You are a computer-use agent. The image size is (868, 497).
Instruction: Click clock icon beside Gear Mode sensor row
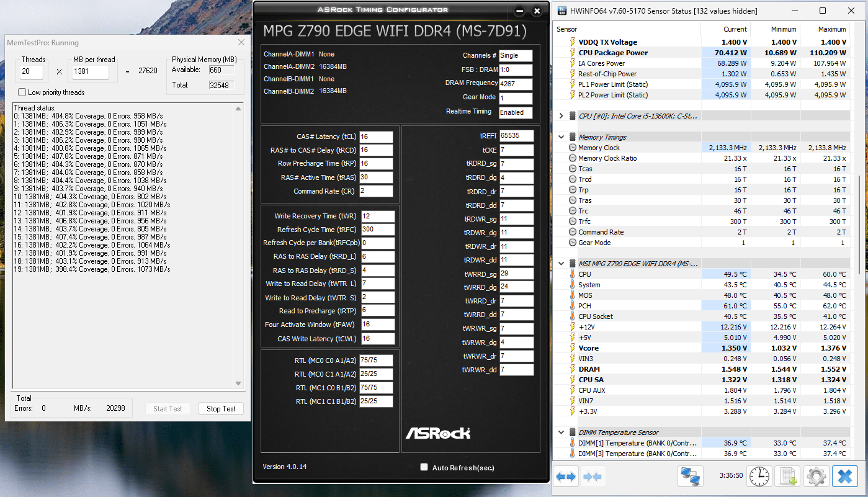(x=572, y=243)
